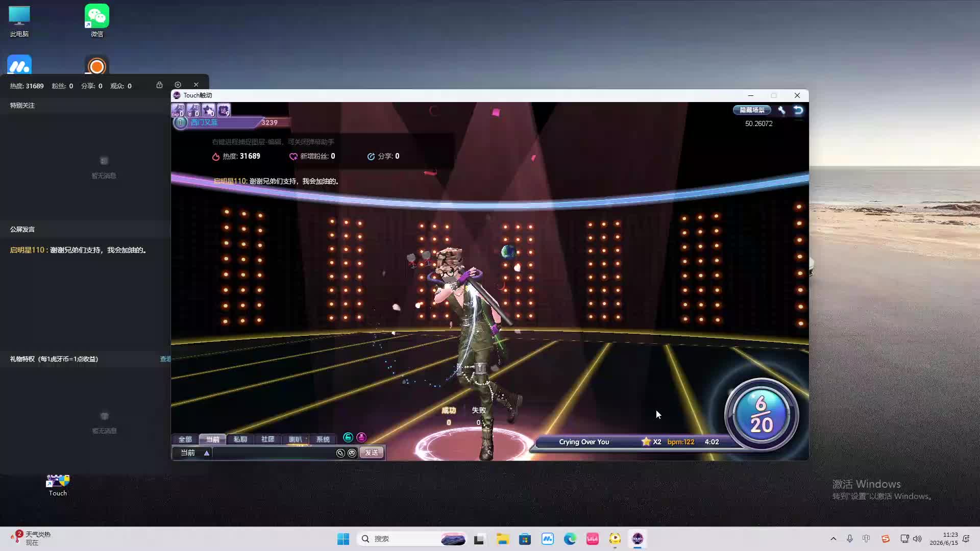Open the emoji picker in chat input

(352, 453)
